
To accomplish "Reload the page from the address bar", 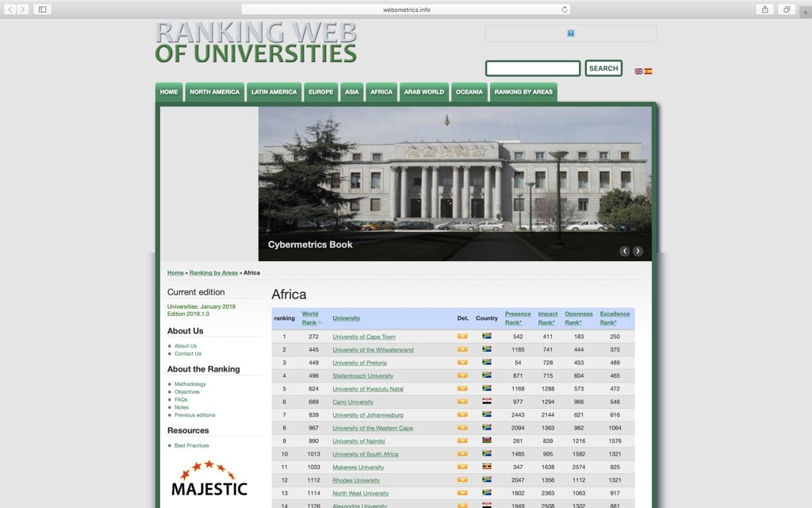I will (x=565, y=10).
